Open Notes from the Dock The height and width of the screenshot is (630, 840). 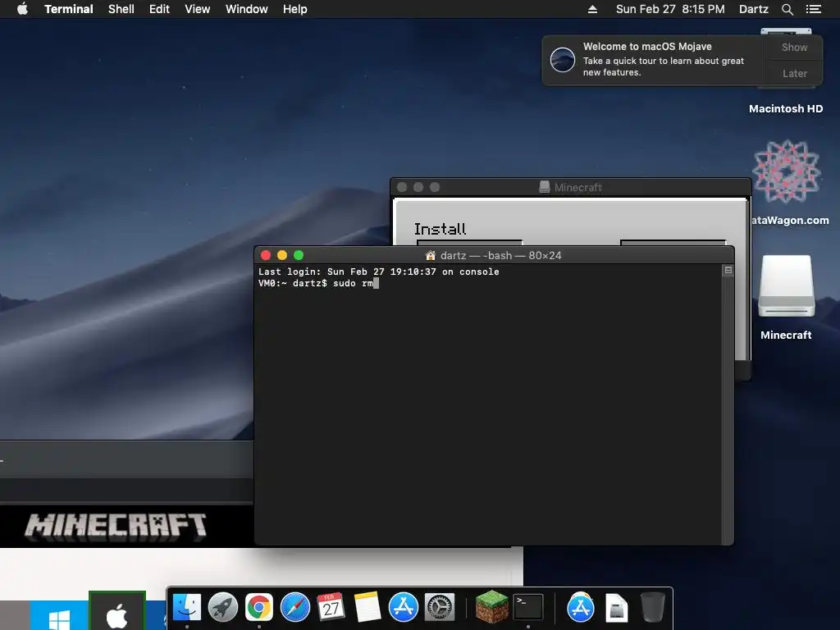pos(367,608)
